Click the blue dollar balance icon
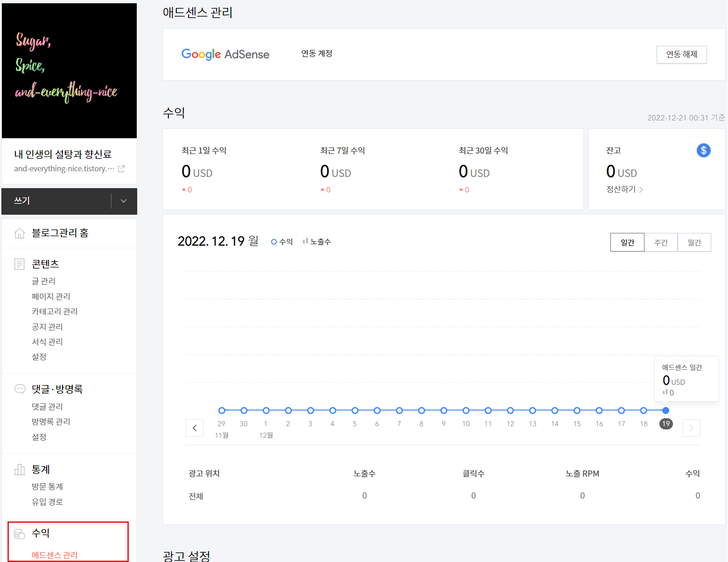Screen dimensions: 728x562 coord(703,150)
